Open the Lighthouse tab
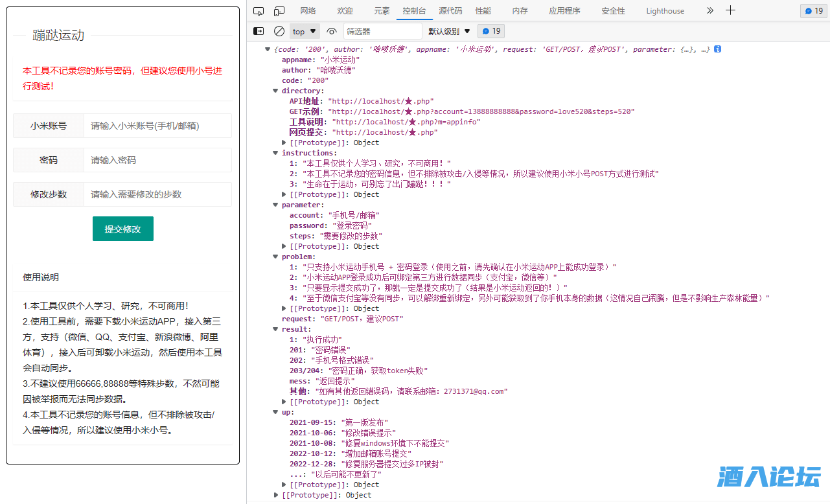This screenshot has height=504, width=830. pyautogui.click(x=665, y=10)
